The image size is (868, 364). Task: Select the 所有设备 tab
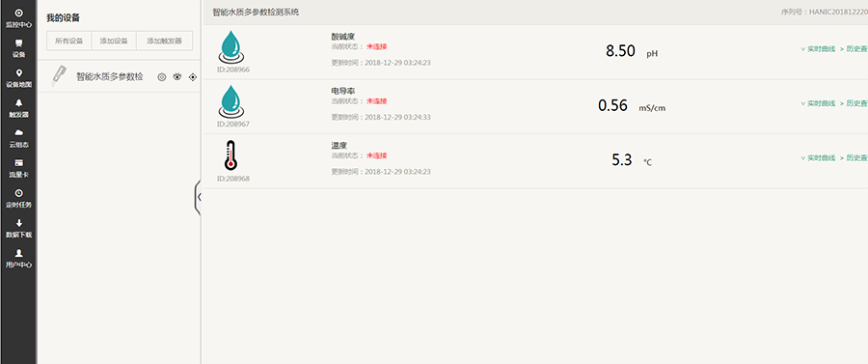68,41
